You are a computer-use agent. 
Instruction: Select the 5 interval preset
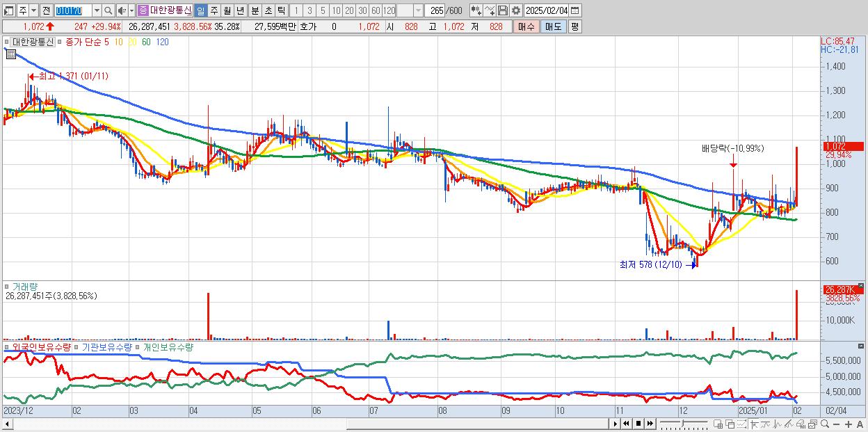(x=323, y=10)
